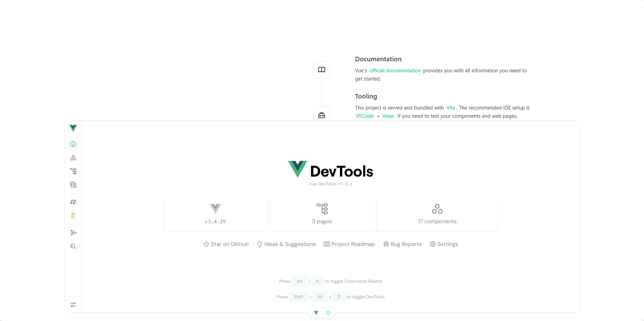Viewport: 644px width, 321px height.
Task: Open the Overview info tab in sidebar
Action: click(73, 144)
